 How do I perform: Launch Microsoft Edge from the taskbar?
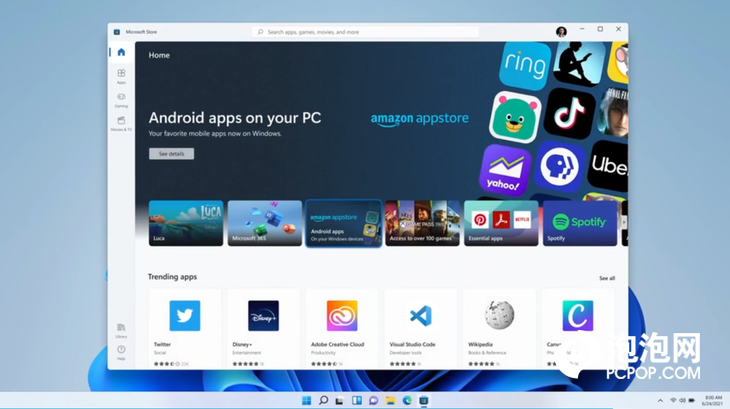[407, 400]
